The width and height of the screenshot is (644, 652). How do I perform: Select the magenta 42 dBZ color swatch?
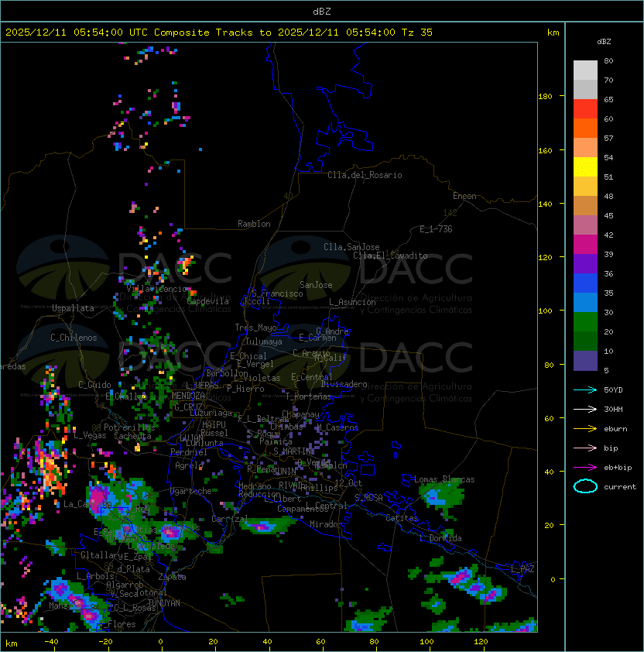pos(585,244)
